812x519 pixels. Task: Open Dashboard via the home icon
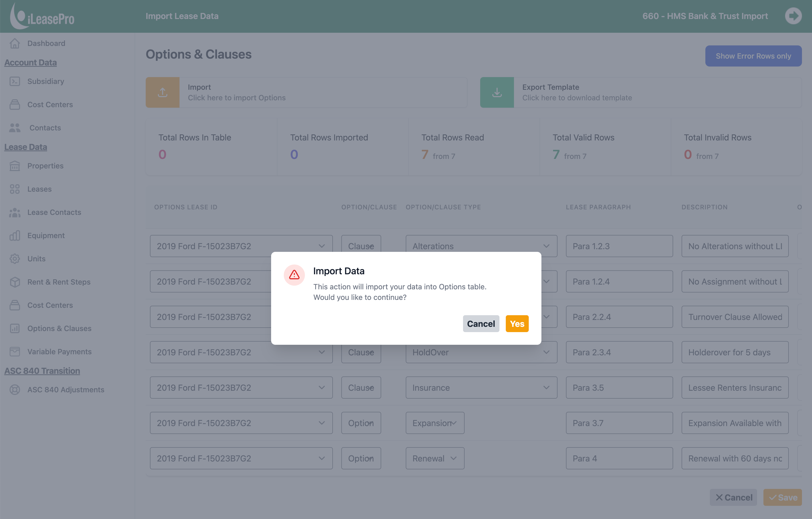click(x=15, y=43)
